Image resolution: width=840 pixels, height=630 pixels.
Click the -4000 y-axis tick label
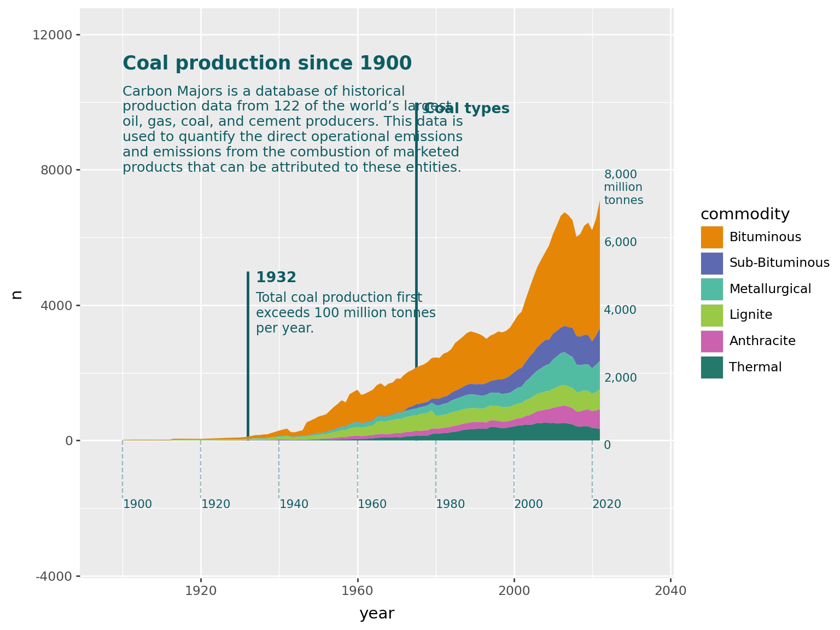tap(54, 576)
